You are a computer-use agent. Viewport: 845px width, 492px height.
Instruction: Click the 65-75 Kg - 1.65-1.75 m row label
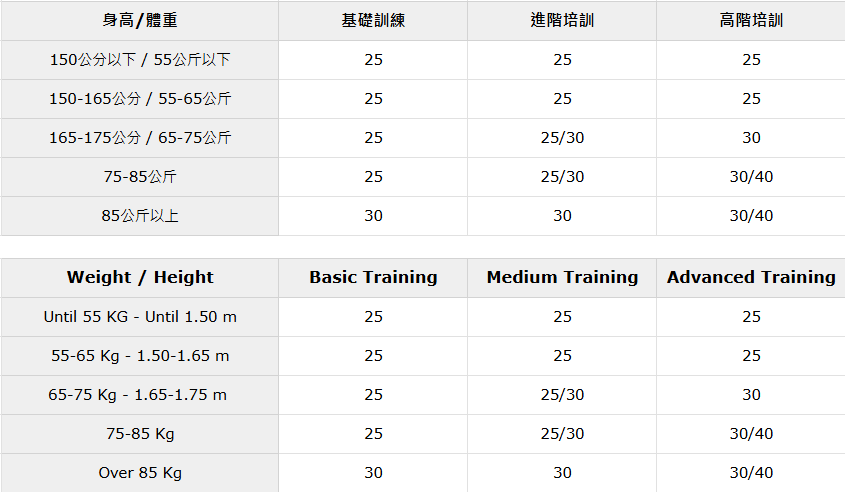coord(138,395)
